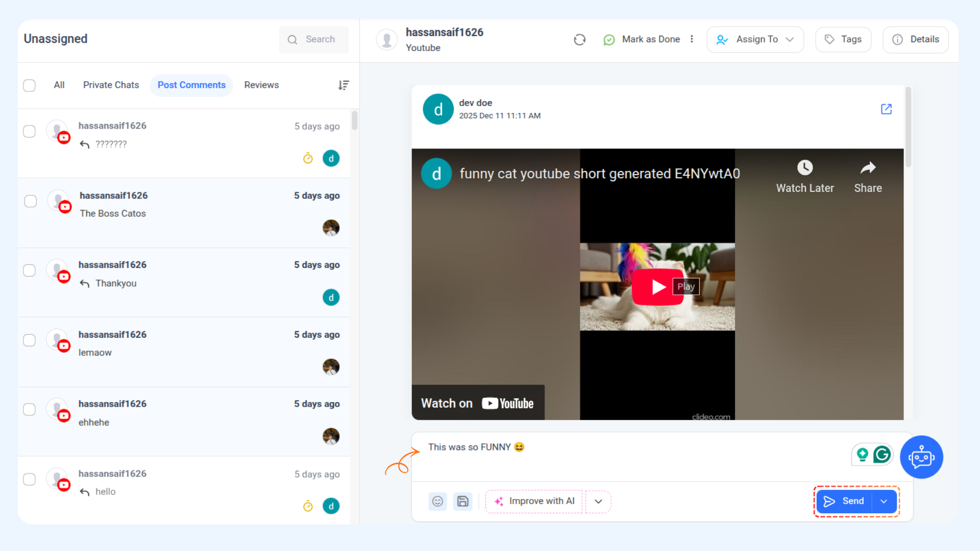
Task: Open the Send button dropdown arrow
Action: [884, 501]
